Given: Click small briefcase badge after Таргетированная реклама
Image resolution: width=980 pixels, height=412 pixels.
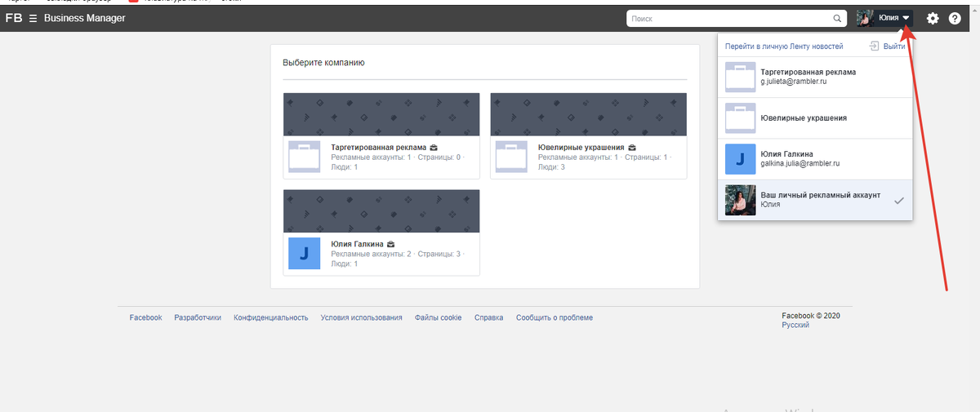Looking at the screenshot, I should click(434, 148).
